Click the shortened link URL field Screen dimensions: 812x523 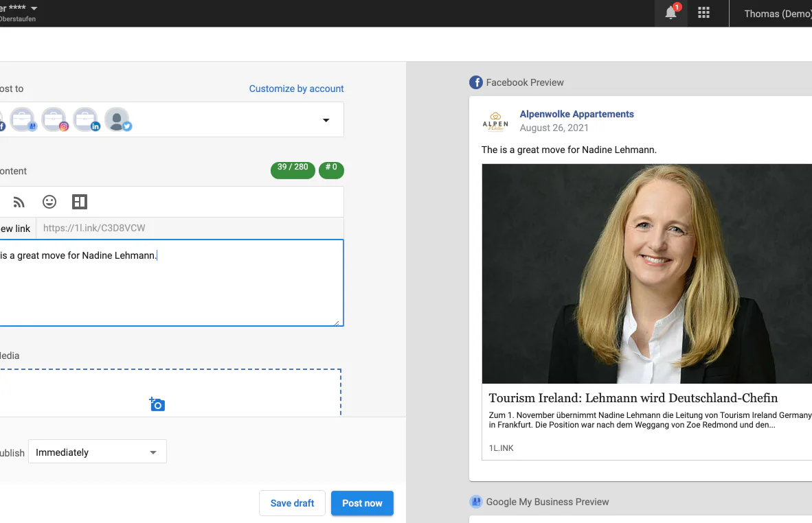click(x=190, y=228)
